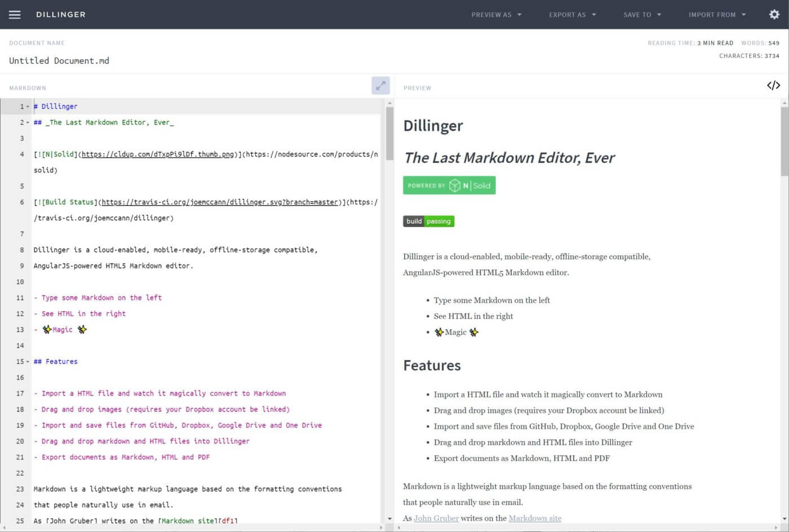This screenshot has height=532, width=789.
Task: Click the editor vertical scrollbar thumb
Action: [x=389, y=134]
